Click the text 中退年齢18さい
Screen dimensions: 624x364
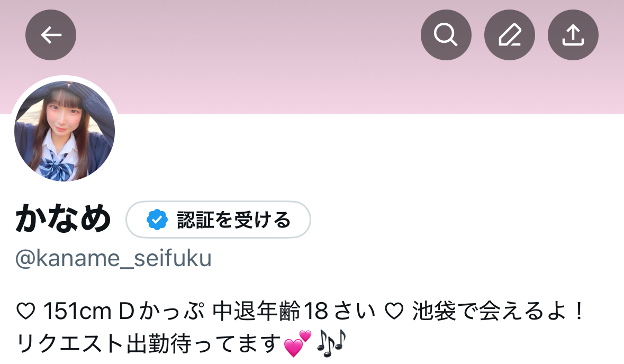coord(294,311)
